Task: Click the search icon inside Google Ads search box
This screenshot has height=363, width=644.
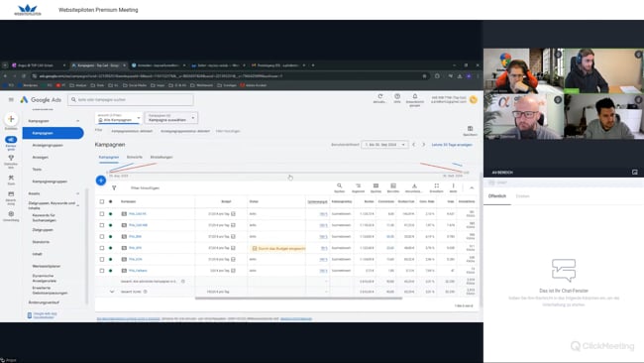Action: [74, 99]
